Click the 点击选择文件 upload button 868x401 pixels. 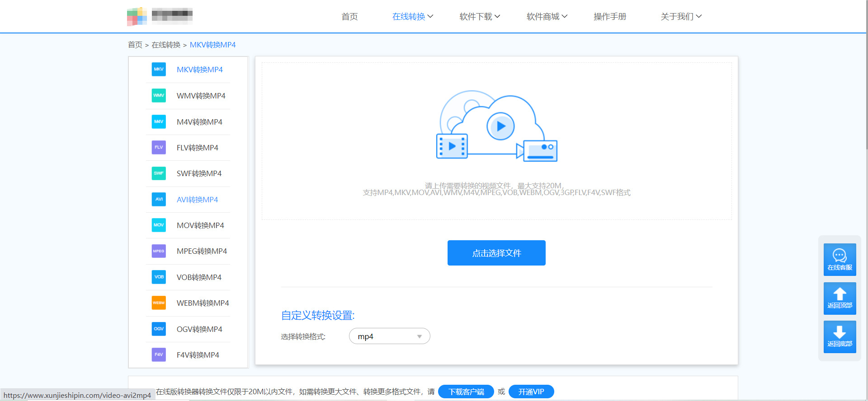point(496,253)
